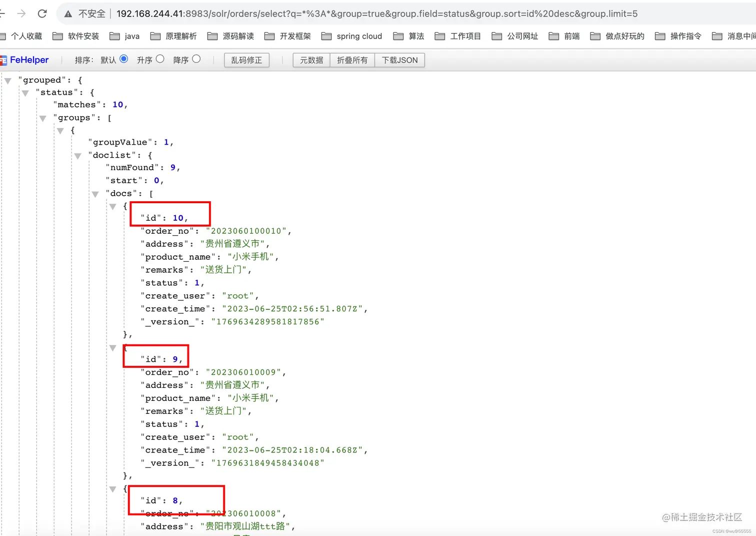
Task: Open the 操作指令 bookmark folder
Action: (678, 36)
